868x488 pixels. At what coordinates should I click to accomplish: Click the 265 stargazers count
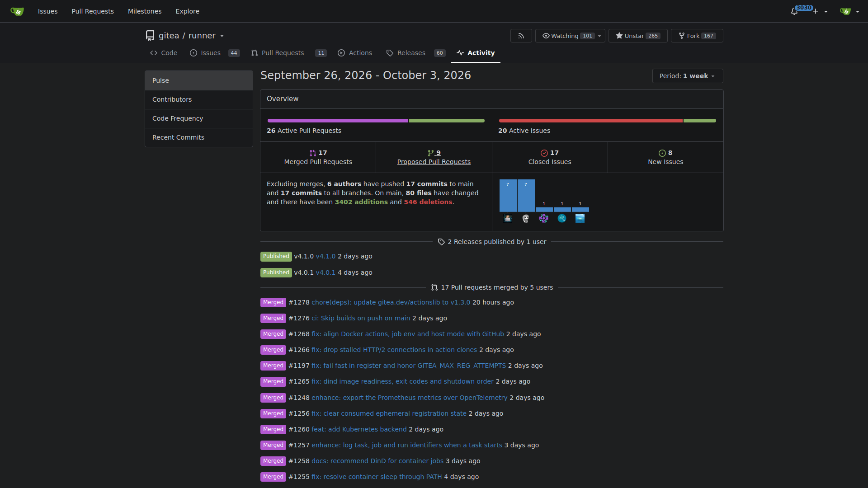(653, 36)
